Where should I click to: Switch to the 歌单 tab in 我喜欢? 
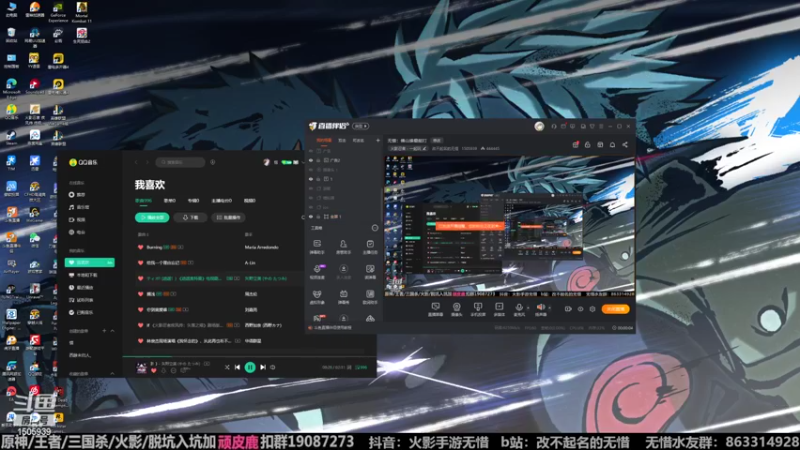point(170,201)
